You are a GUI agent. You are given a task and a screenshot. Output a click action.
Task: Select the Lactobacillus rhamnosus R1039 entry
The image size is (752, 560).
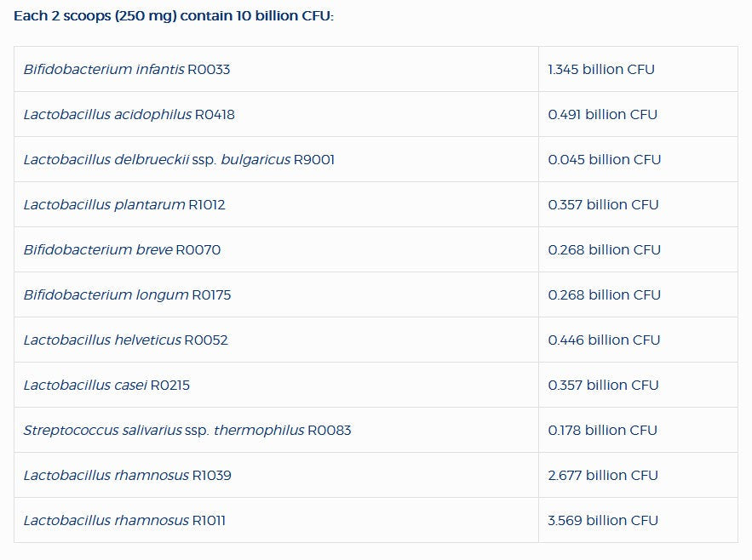coord(127,476)
